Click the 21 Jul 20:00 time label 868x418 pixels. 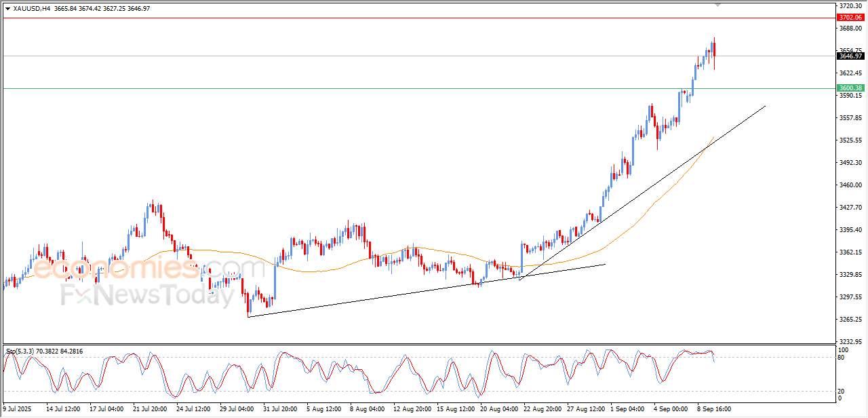(x=150, y=409)
